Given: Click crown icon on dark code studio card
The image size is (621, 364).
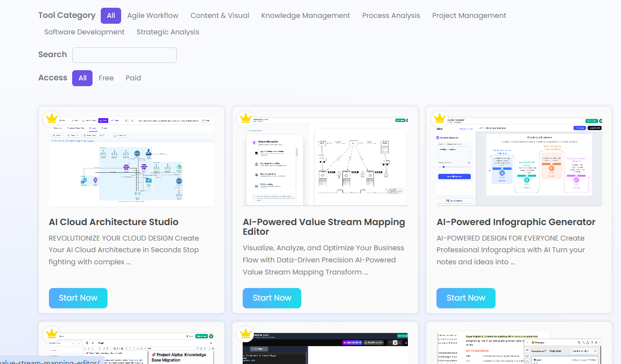Looking at the screenshot, I should tap(246, 334).
